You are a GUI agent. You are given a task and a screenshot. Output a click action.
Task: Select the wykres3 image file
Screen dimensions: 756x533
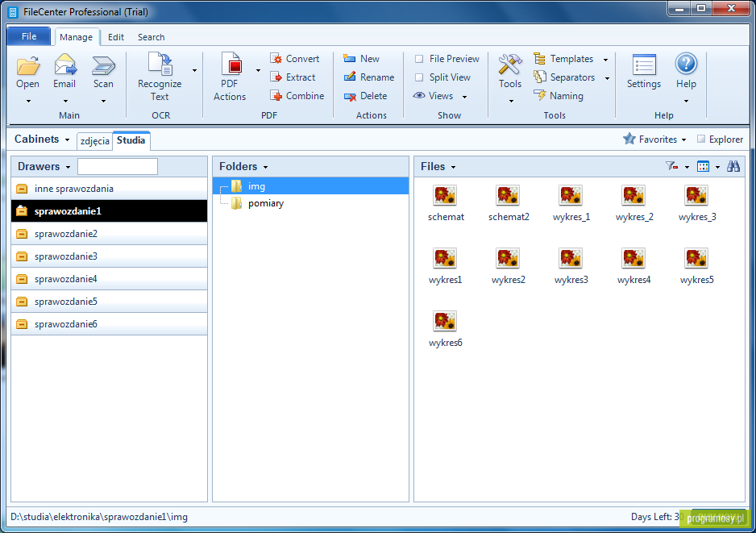[x=571, y=266]
